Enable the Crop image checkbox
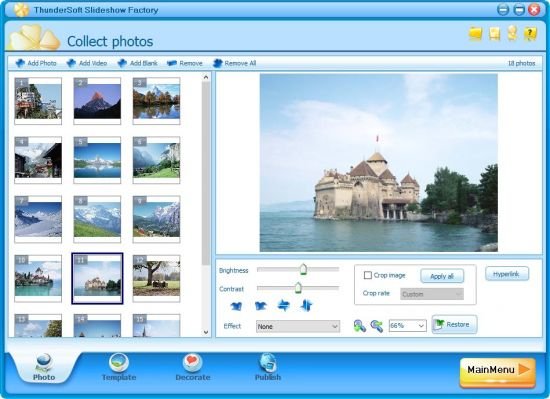 coord(368,275)
